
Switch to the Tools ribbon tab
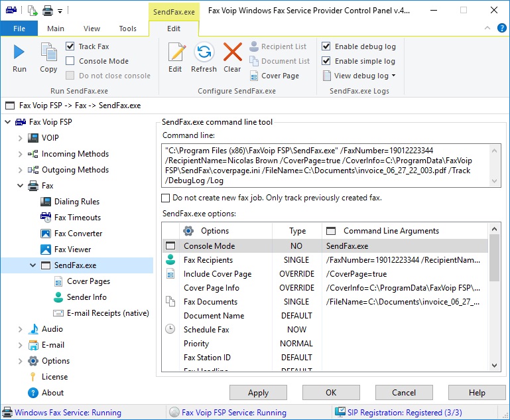click(128, 29)
